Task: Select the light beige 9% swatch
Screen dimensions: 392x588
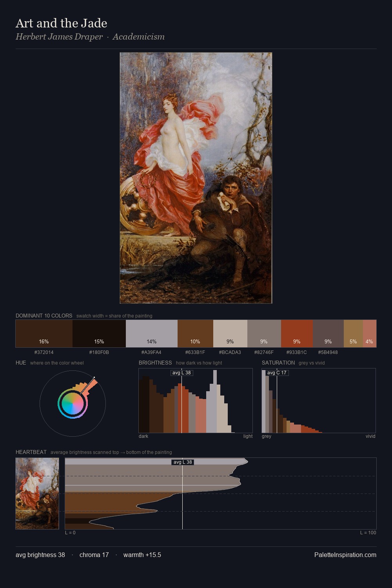Action: (x=230, y=334)
